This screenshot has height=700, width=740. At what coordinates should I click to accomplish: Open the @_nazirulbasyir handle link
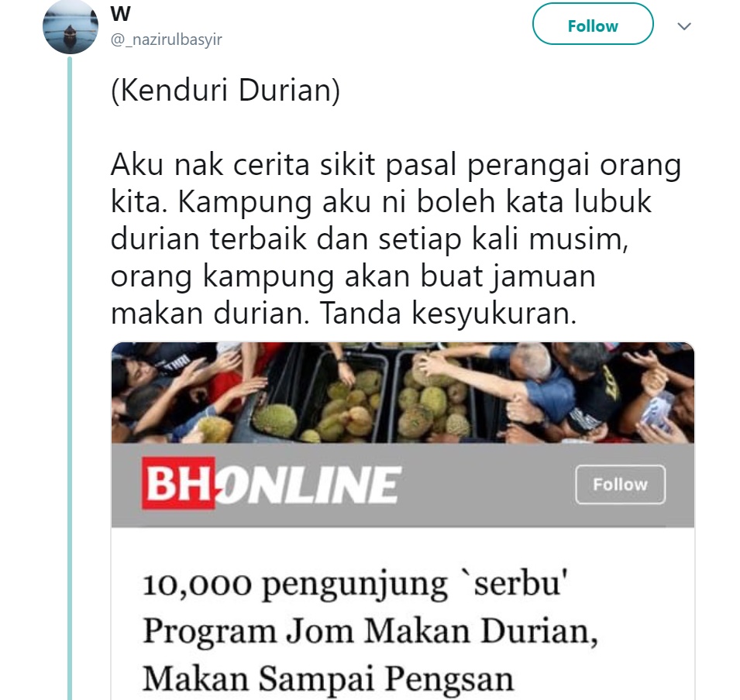(x=166, y=39)
